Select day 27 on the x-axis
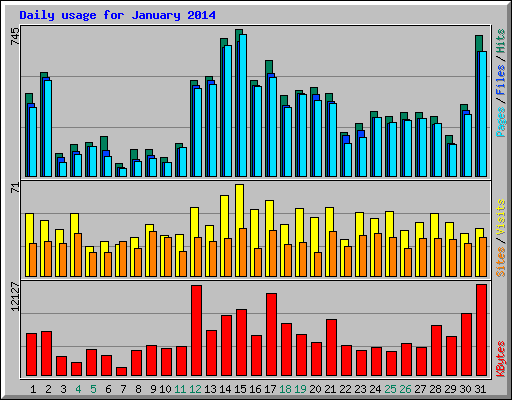512x400 pixels. [420, 389]
